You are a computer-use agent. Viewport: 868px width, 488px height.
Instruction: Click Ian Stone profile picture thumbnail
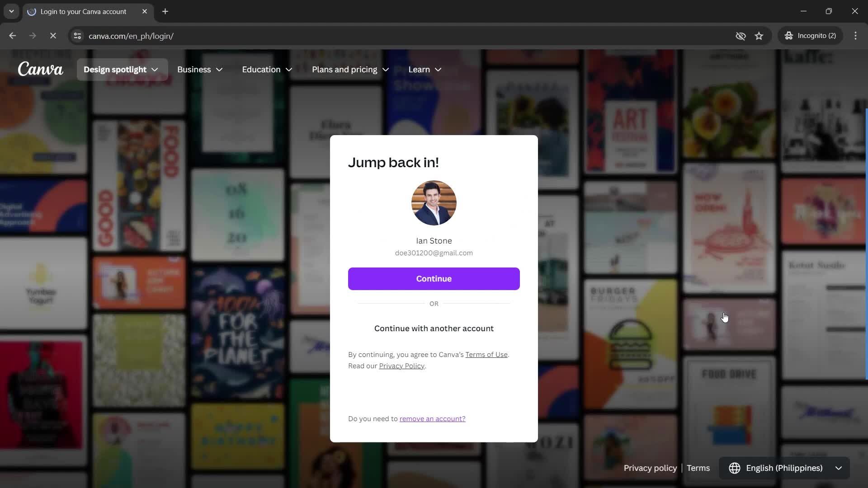(x=434, y=202)
